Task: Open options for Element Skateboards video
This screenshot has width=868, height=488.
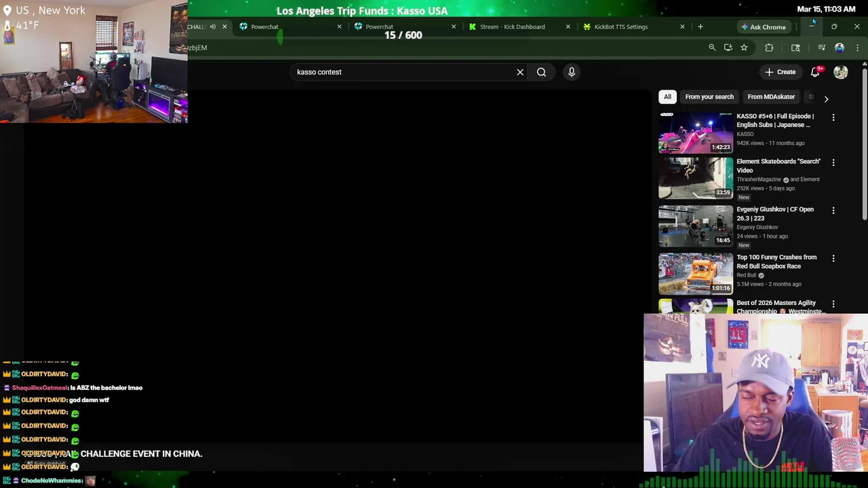Action: [x=833, y=163]
